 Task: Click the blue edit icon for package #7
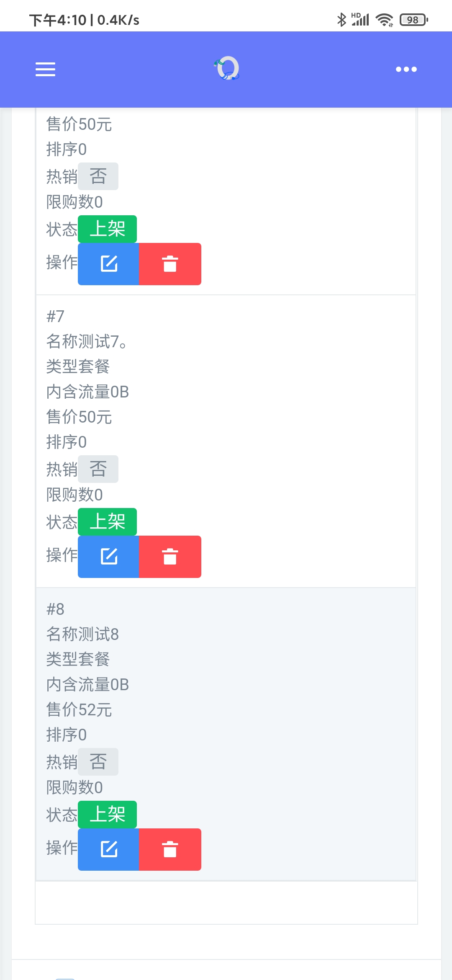(x=108, y=557)
